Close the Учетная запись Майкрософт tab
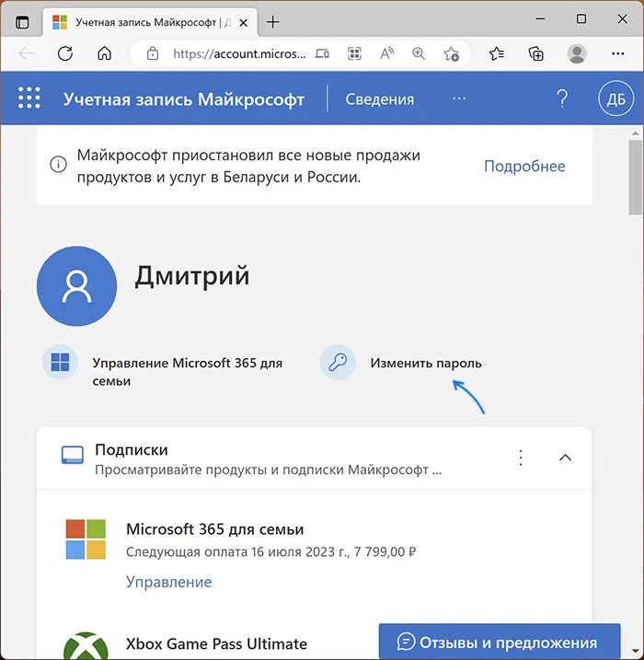 [243, 23]
